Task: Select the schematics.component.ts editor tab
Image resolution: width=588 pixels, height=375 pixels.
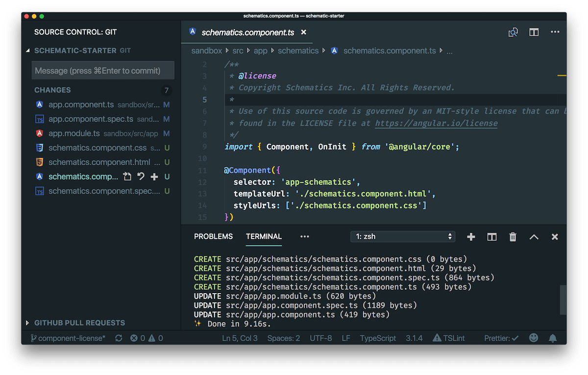Action: pyautogui.click(x=247, y=32)
